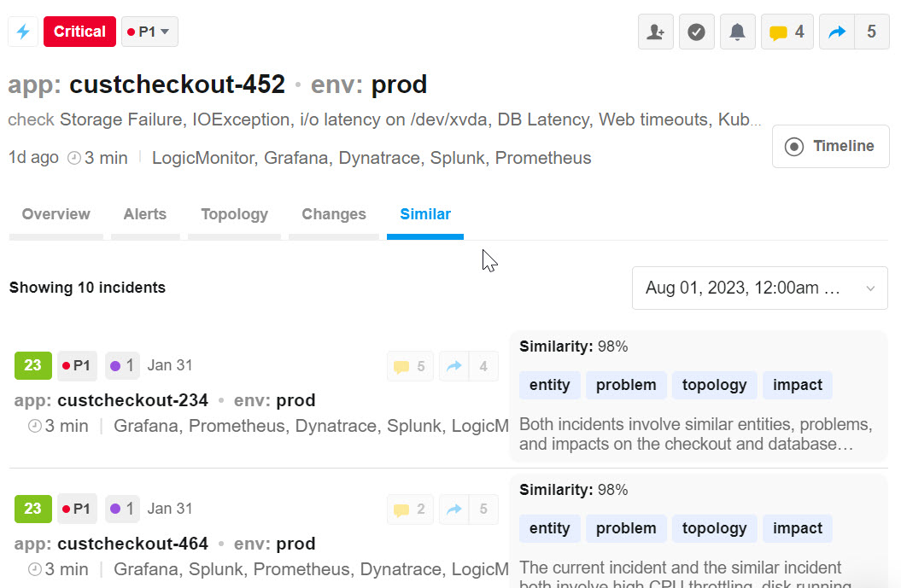Click the Timeline button
Viewport: 901px width, 588px height.
pyautogui.click(x=830, y=147)
